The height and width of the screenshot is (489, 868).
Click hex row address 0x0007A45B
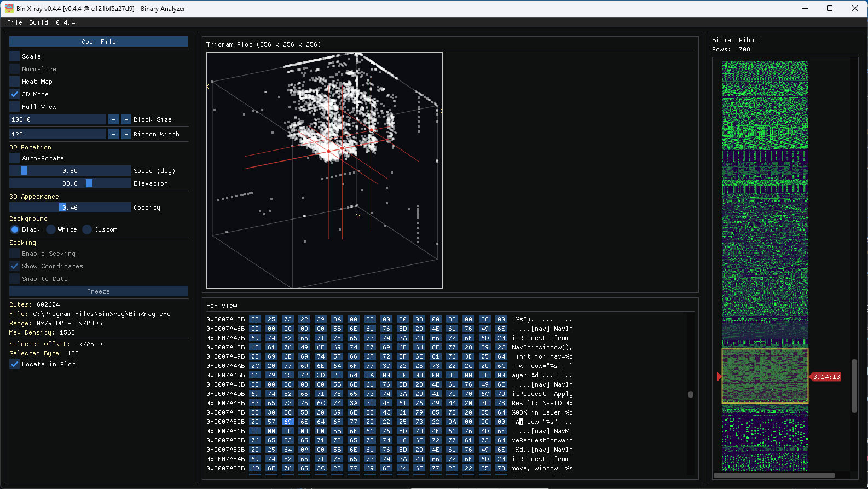225,319
